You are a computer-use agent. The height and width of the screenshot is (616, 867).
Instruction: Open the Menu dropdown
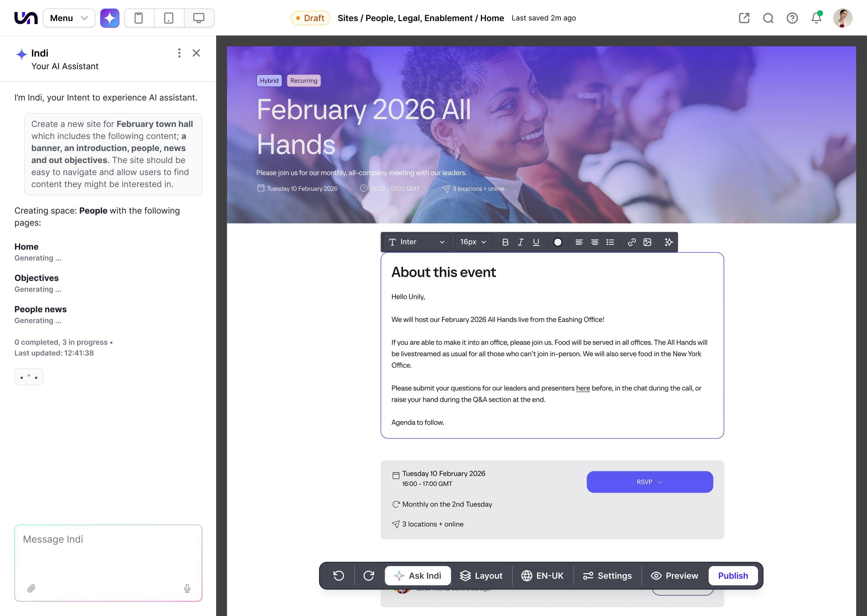pos(69,18)
